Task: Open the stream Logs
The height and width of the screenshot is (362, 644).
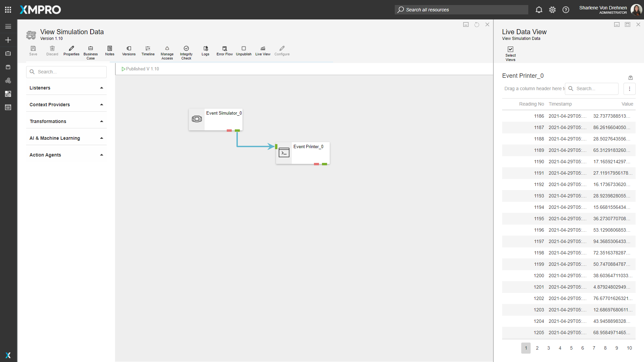Action: (205, 51)
